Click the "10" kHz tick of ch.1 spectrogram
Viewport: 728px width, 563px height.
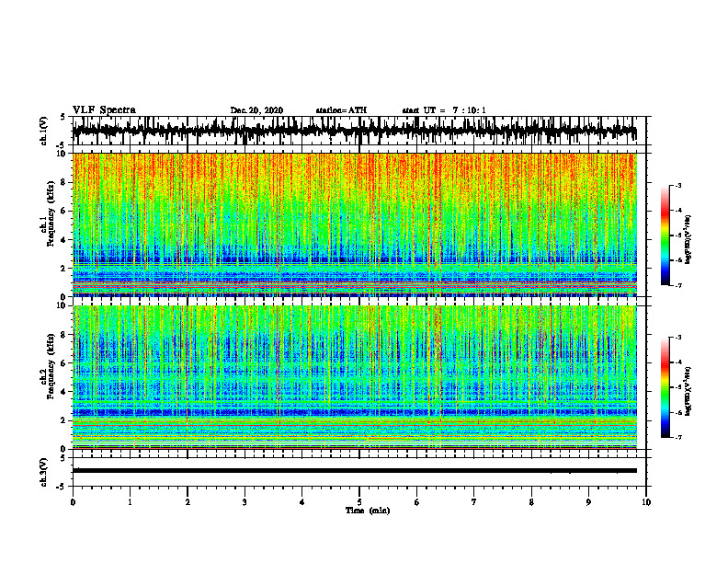point(63,154)
